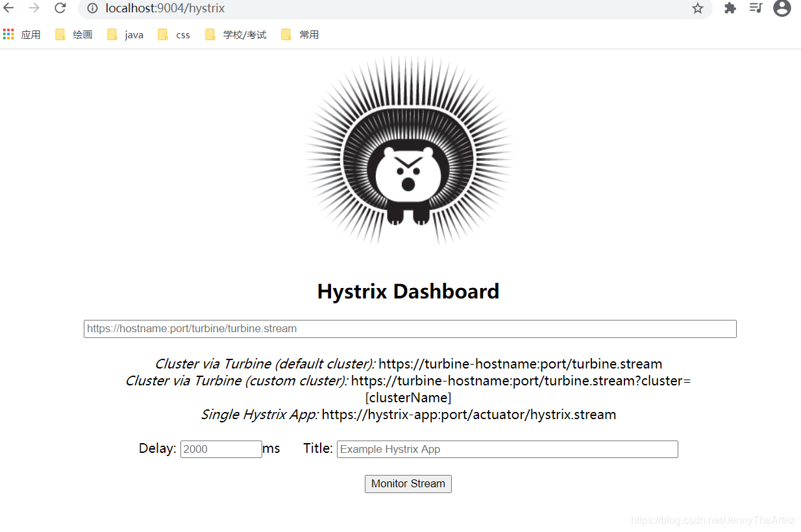The height and width of the screenshot is (532, 801).
Task: Open the 学校/考试 bookmark folder
Action: point(236,34)
